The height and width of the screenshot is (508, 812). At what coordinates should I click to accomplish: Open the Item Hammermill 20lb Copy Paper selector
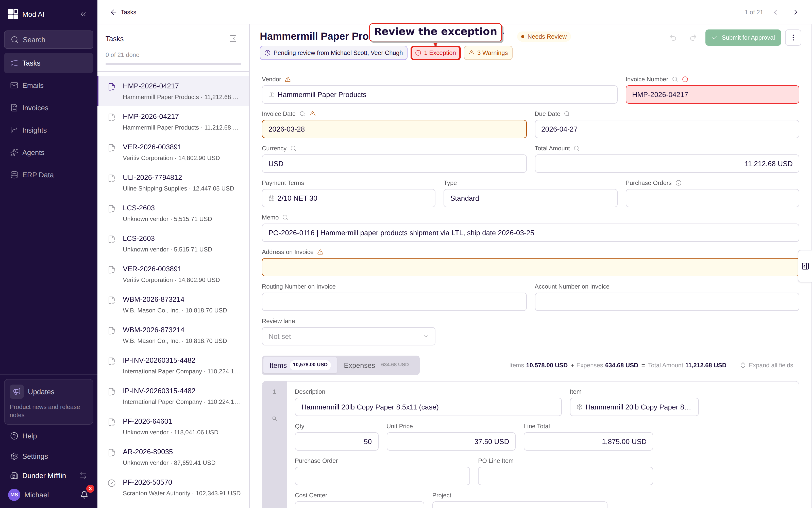click(x=634, y=407)
